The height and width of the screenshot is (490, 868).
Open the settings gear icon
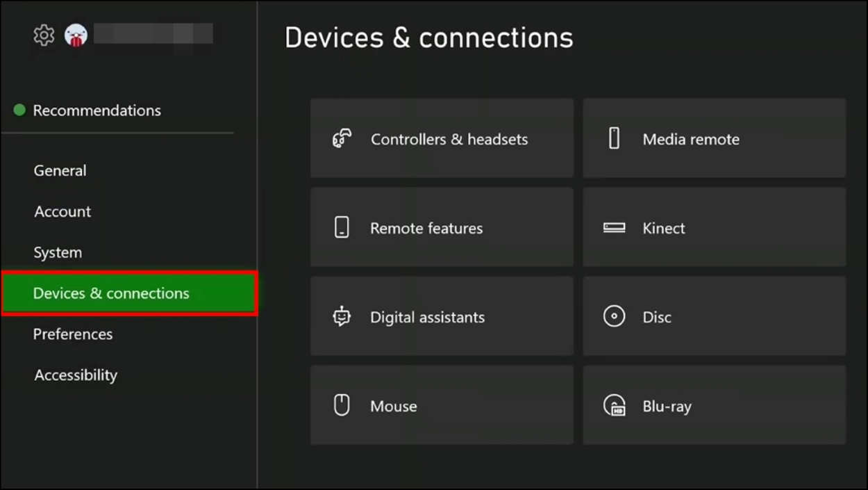coord(43,35)
